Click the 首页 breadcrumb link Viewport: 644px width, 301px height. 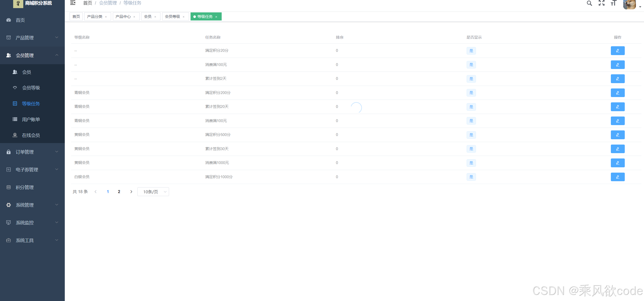88,3
